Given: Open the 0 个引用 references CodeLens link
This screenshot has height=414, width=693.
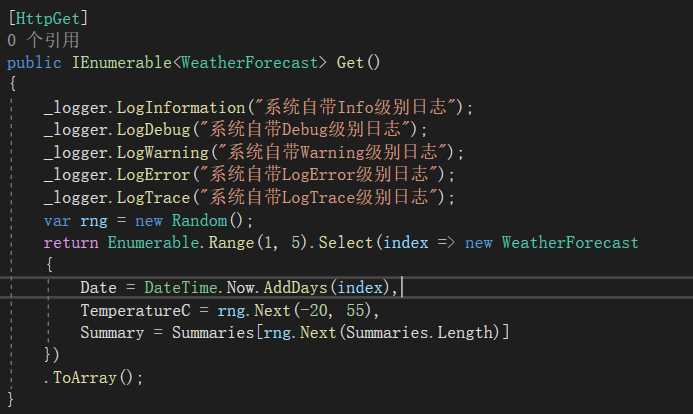Looking at the screenshot, I should (x=43, y=40).
